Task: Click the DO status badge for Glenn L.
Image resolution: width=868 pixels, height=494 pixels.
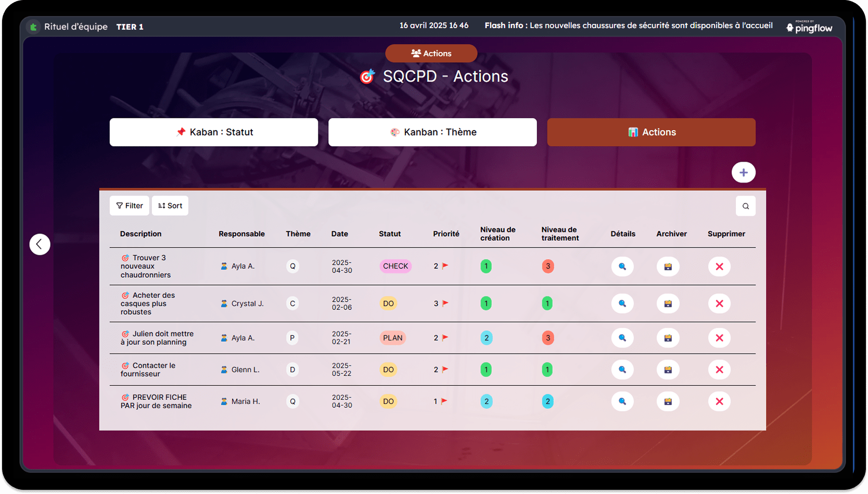Action: point(388,370)
